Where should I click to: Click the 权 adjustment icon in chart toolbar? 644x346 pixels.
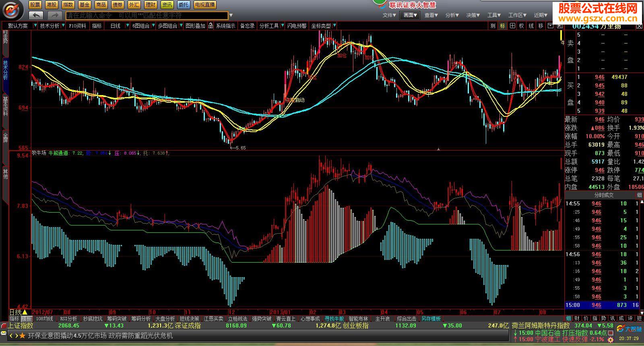pyautogui.click(x=521, y=26)
